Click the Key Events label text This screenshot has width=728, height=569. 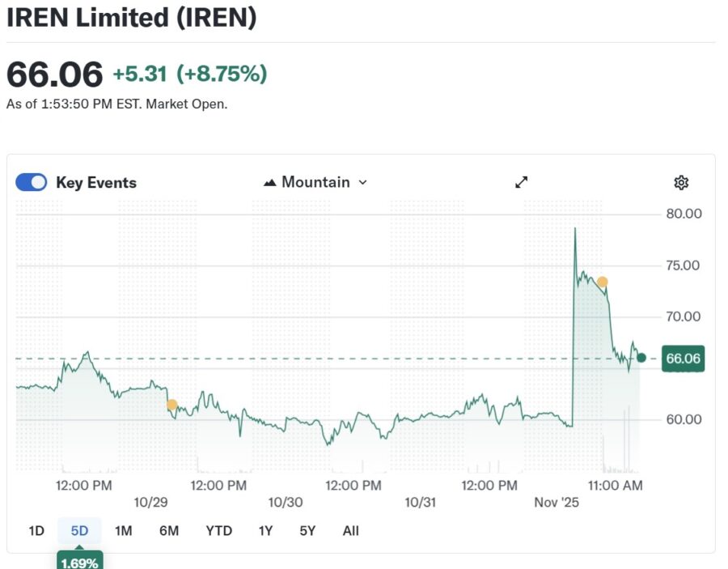coord(96,182)
